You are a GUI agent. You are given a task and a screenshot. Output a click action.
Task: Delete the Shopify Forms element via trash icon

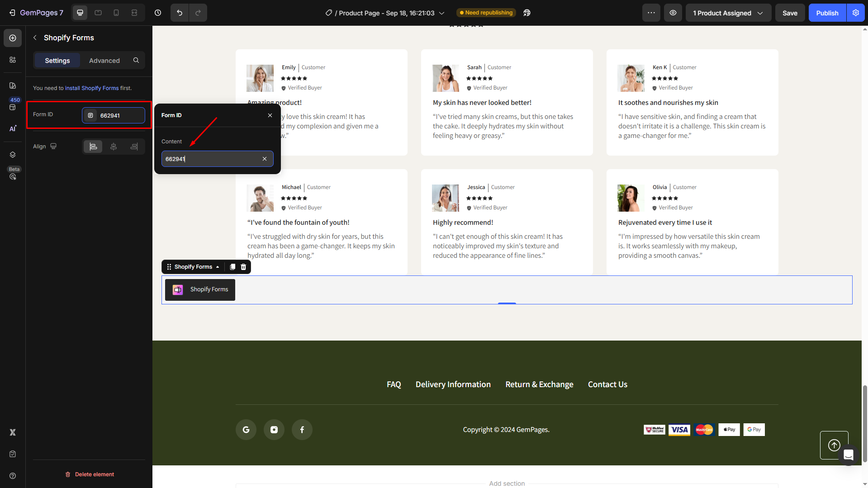click(x=243, y=267)
